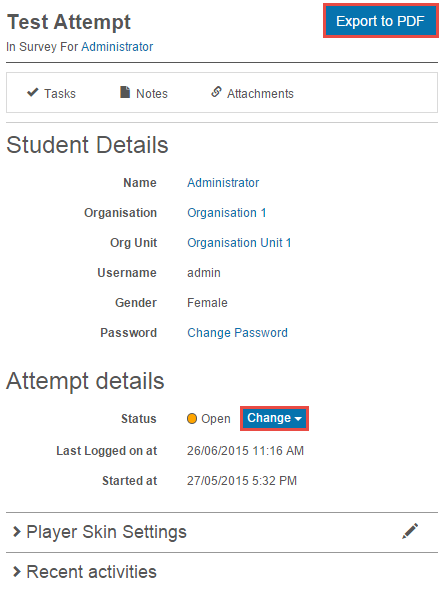Open the Change status dropdown
Image resolution: width=446 pixels, height=590 pixels.
[x=274, y=418]
